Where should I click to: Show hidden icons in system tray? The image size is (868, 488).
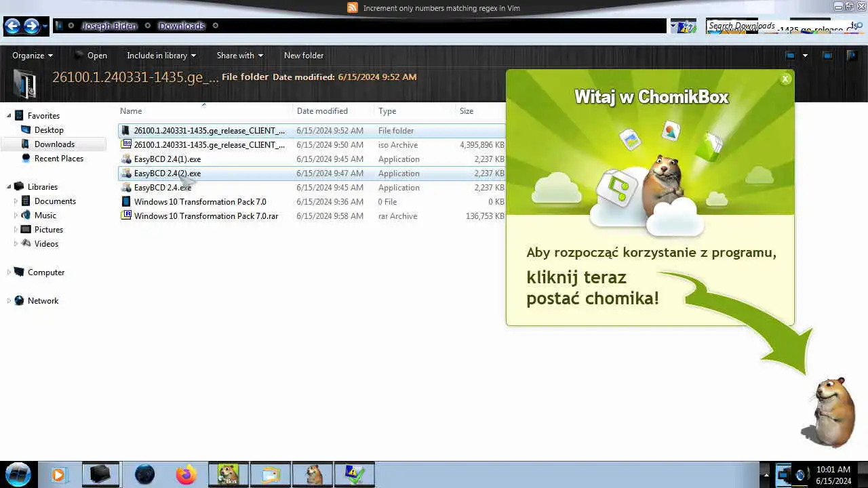[766, 475]
